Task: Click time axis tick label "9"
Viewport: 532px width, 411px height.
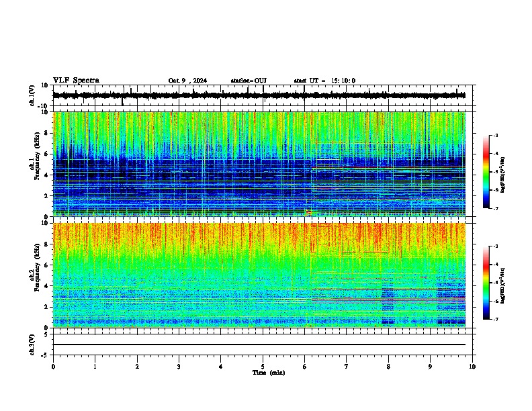Action: pos(430,367)
